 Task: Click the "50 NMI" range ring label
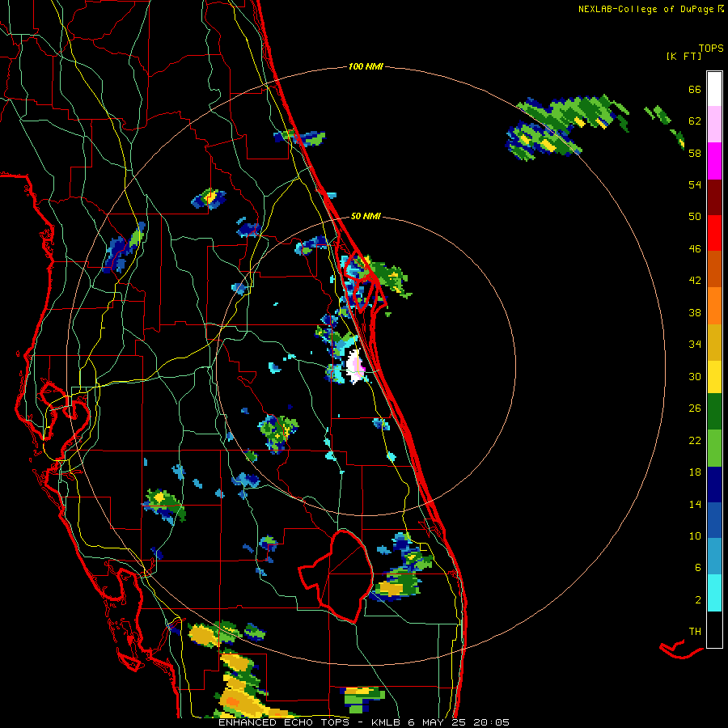tap(366, 216)
